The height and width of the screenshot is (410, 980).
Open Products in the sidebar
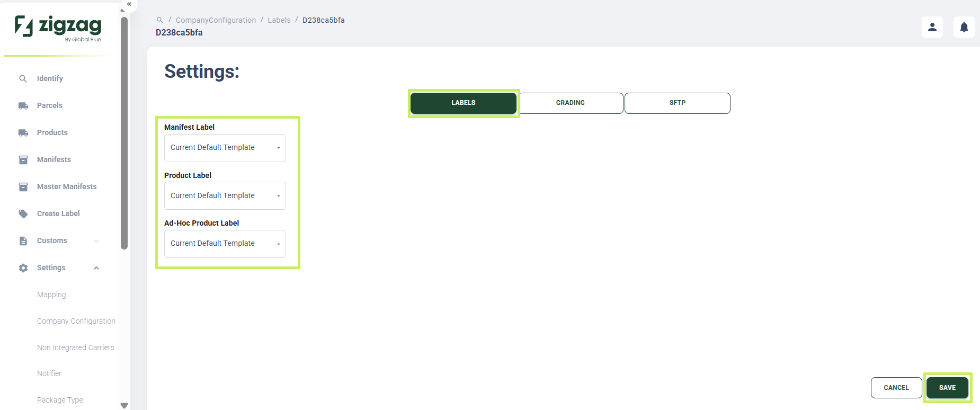(52, 132)
